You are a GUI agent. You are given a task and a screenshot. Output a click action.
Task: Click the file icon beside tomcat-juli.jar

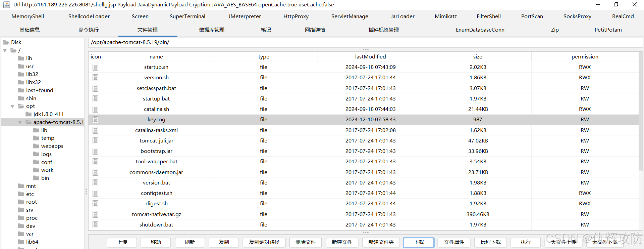[96, 141]
